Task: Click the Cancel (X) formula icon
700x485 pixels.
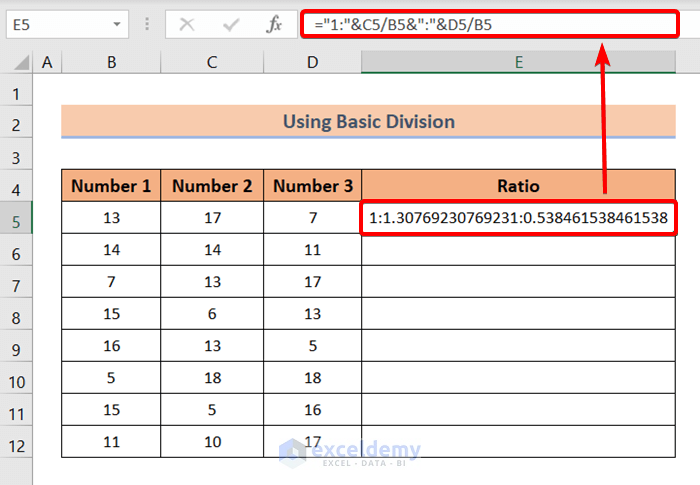Action: (187, 25)
